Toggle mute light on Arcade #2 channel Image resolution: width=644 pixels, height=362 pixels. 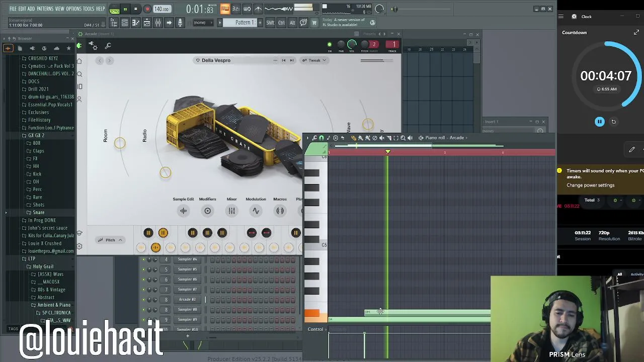click(143, 300)
